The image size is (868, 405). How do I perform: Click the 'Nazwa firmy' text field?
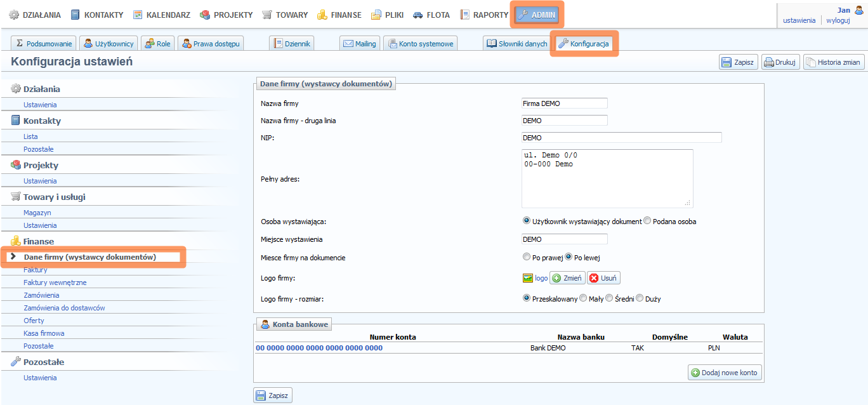564,103
